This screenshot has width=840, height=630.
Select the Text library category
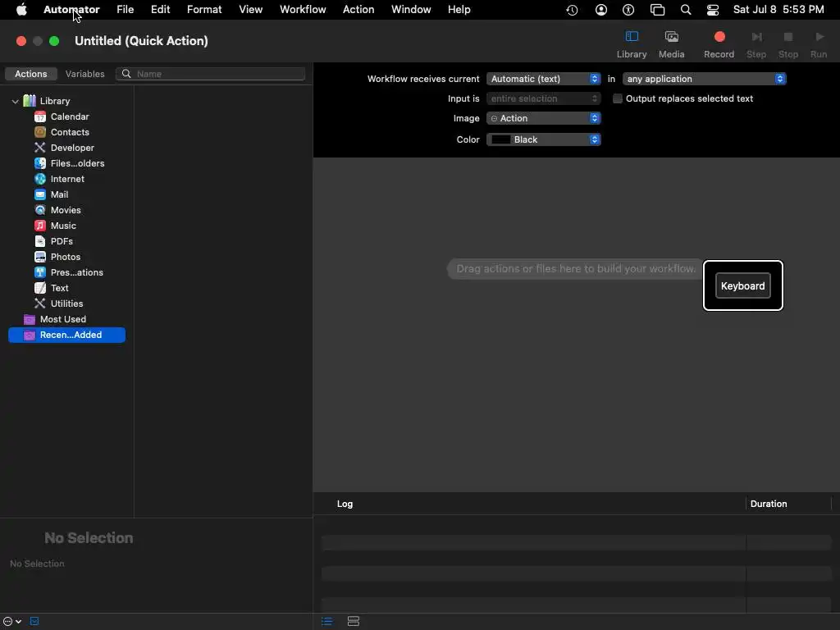pos(51,287)
